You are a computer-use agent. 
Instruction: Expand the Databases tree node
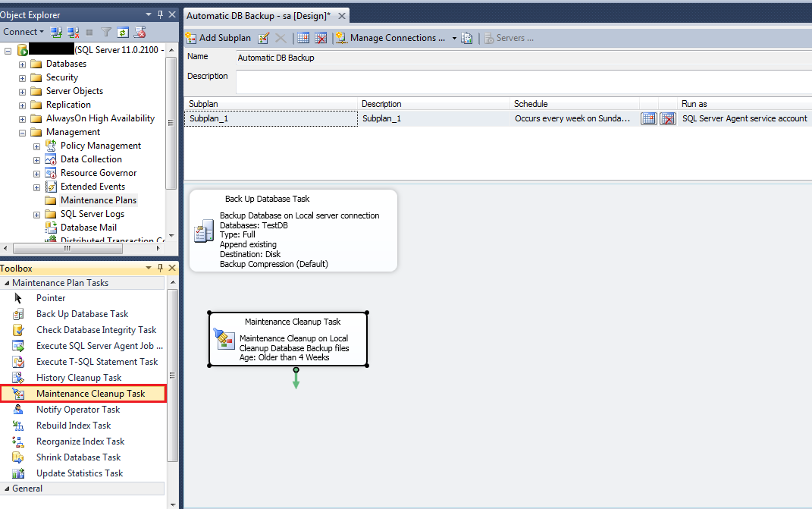click(x=23, y=64)
